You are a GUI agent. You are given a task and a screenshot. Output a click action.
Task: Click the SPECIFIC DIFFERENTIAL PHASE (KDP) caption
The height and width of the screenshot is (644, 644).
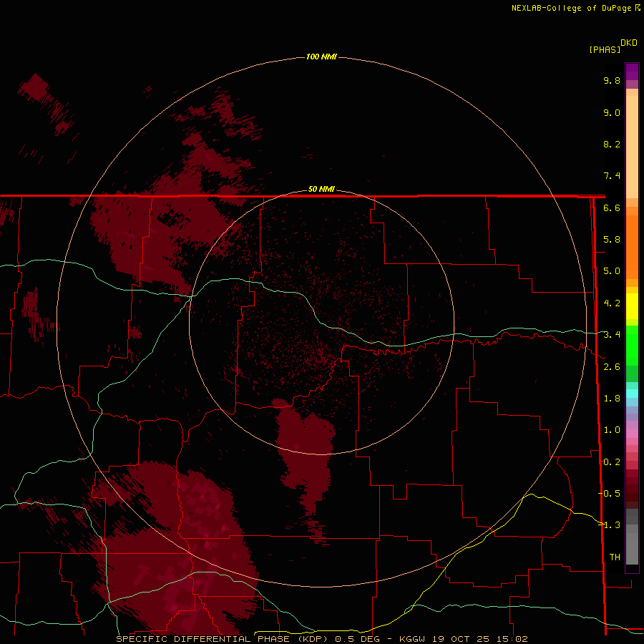(221, 639)
